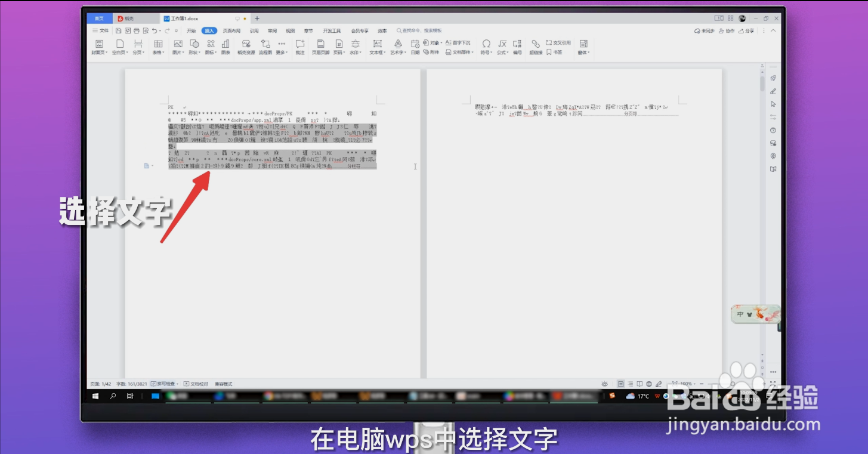868x454 pixels.
Task: Insert a hyperlink (超链接)
Action: 536,47
